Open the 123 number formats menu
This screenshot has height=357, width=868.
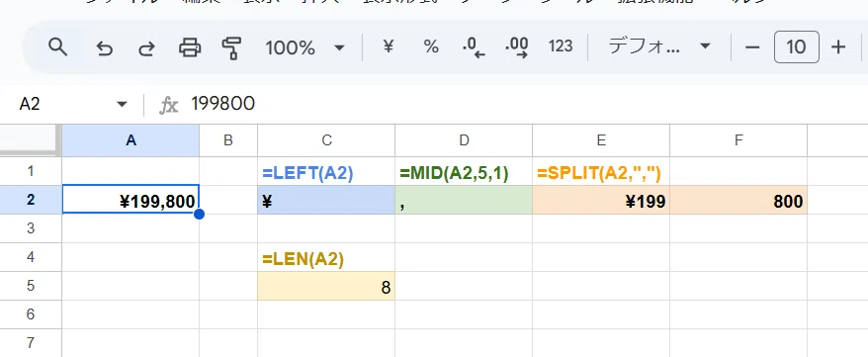561,46
